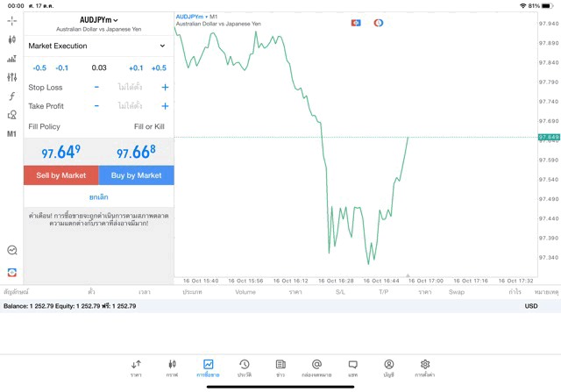
Task: Open chart settings sliders icon
Action: (x=12, y=77)
